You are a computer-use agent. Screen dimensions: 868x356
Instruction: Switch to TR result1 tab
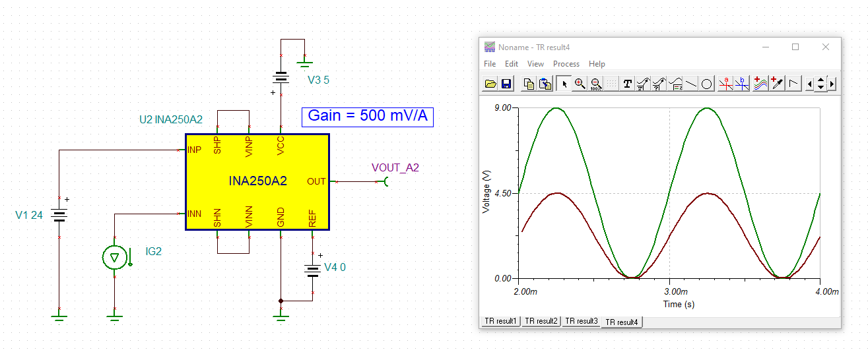(x=500, y=321)
